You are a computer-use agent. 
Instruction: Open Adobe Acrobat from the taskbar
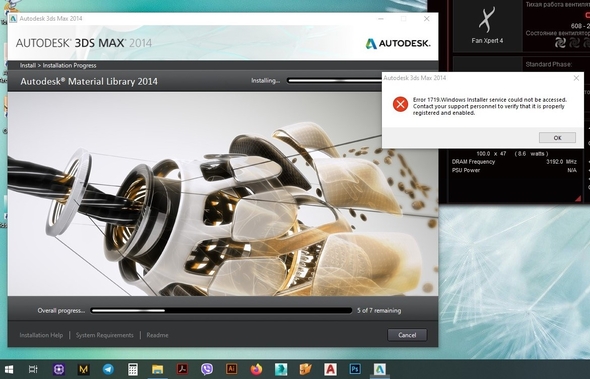coord(182,369)
